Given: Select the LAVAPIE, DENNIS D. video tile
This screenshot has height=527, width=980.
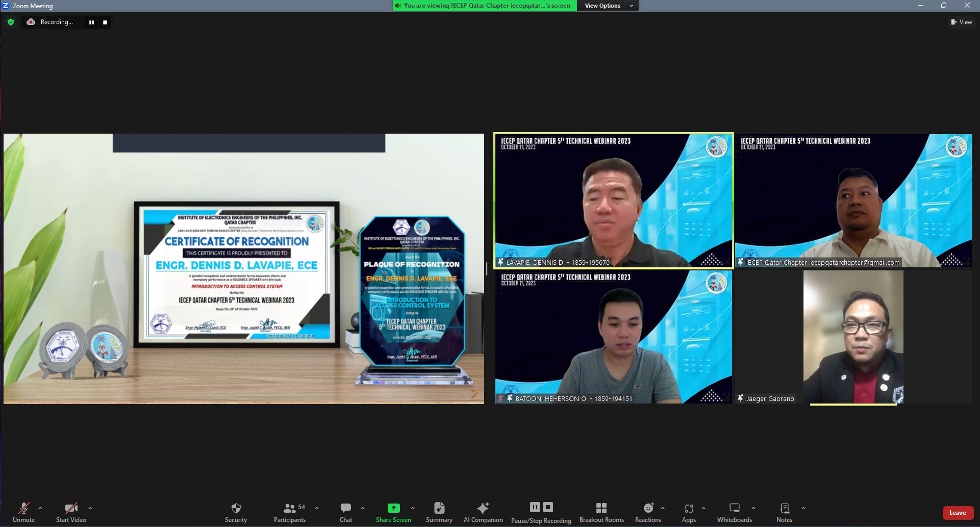Looking at the screenshot, I should tap(614, 200).
